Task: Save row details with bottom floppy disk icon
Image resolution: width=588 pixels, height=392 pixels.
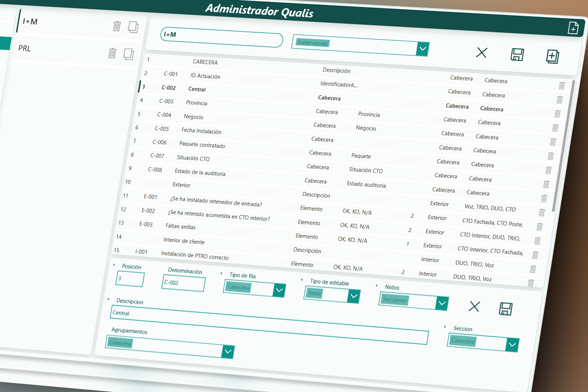Action: point(506,309)
